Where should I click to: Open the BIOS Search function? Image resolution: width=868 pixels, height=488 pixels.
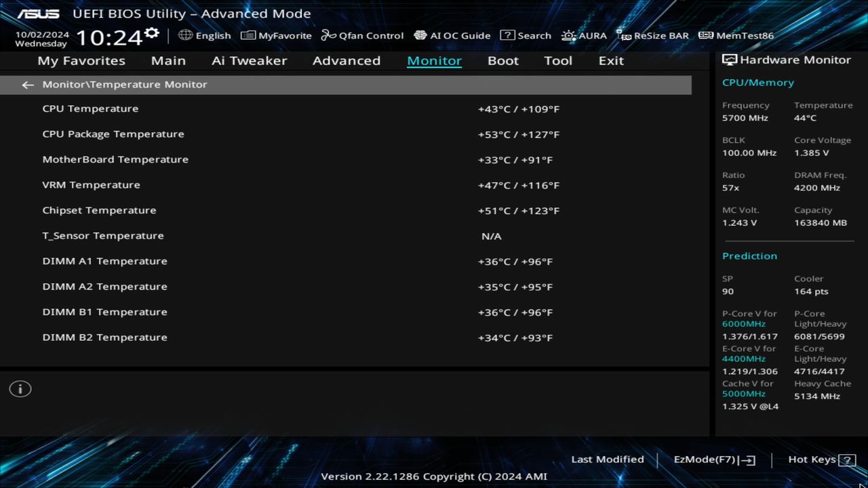(x=526, y=35)
